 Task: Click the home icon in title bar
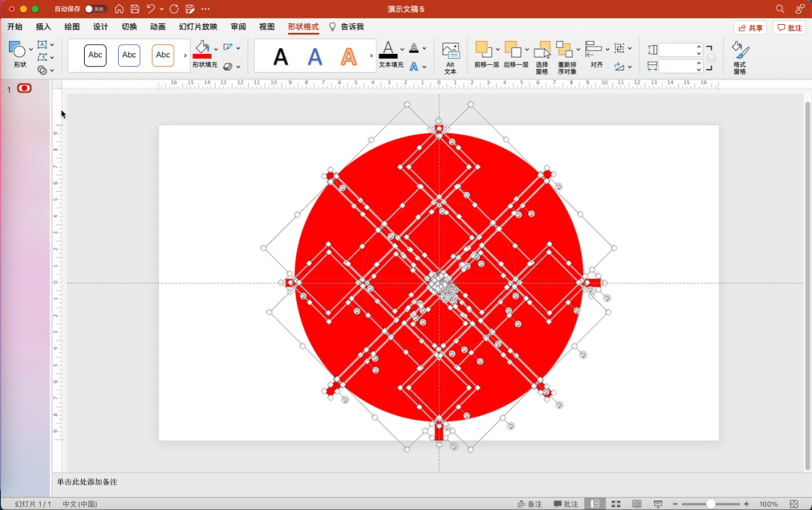pyautogui.click(x=119, y=9)
